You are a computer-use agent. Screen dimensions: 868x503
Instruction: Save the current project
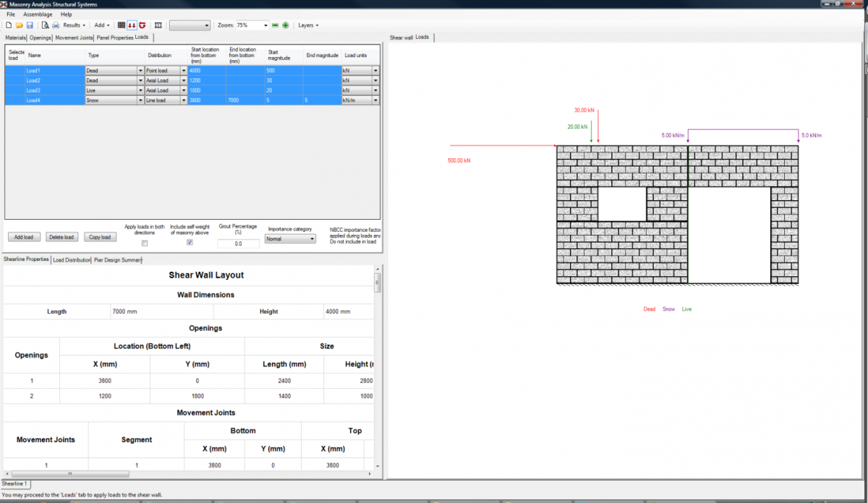(x=30, y=25)
